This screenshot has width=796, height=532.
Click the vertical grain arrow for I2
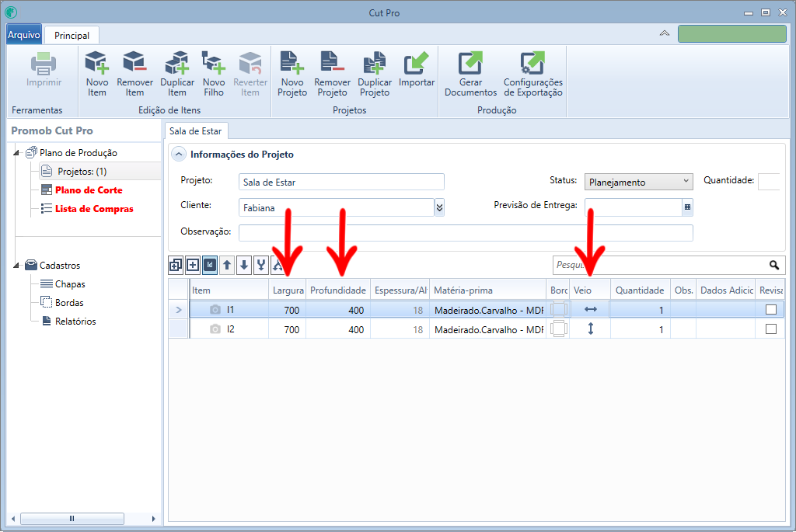point(591,329)
